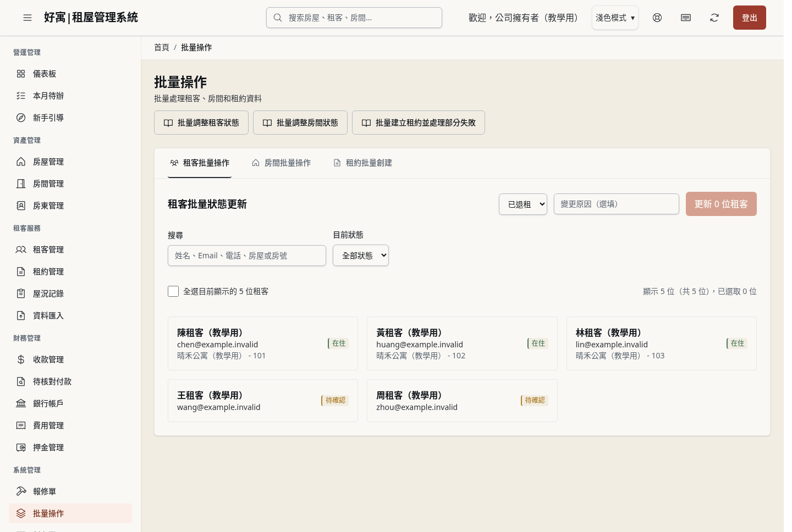
Task: Open 新手引導 compass icon in sidebar
Action: 21,118
